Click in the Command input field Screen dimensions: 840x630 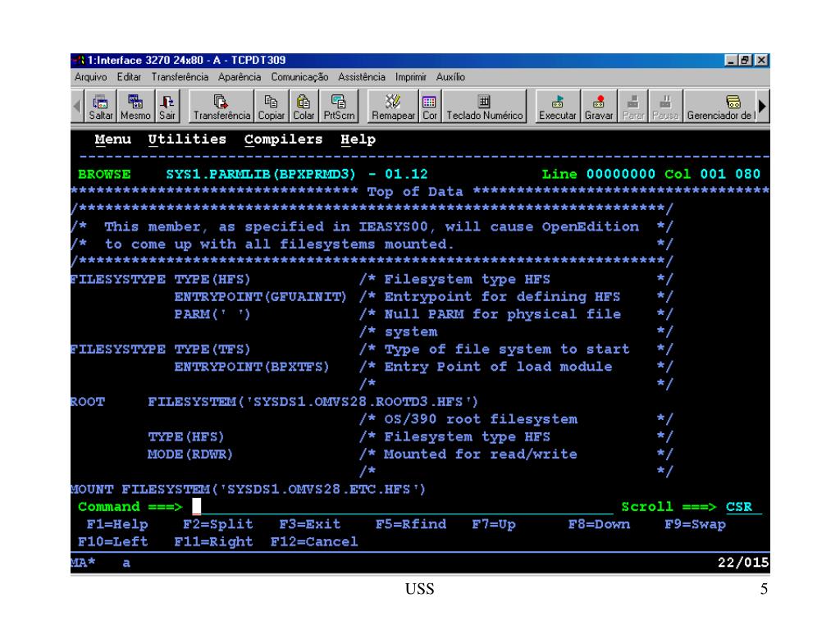[402, 506]
